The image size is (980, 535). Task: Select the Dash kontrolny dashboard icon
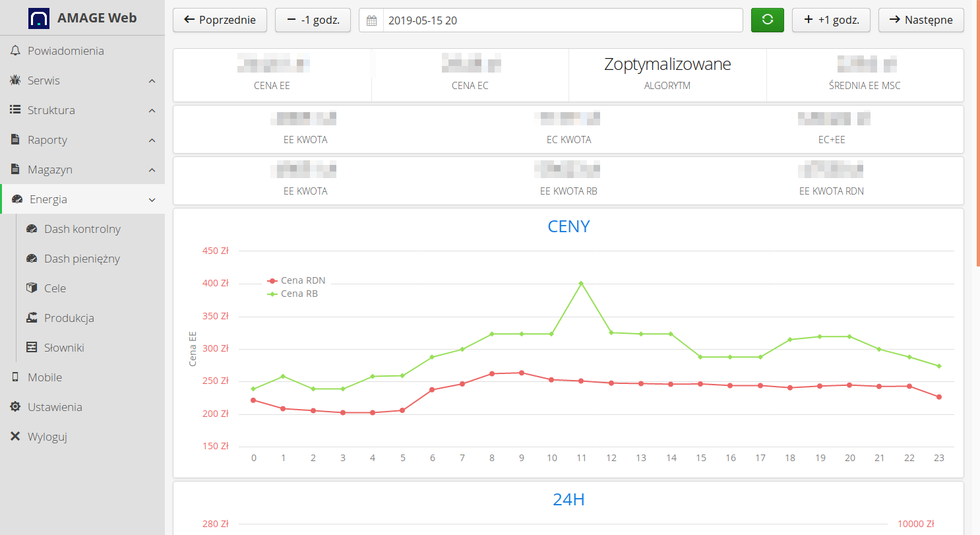pyautogui.click(x=31, y=228)
